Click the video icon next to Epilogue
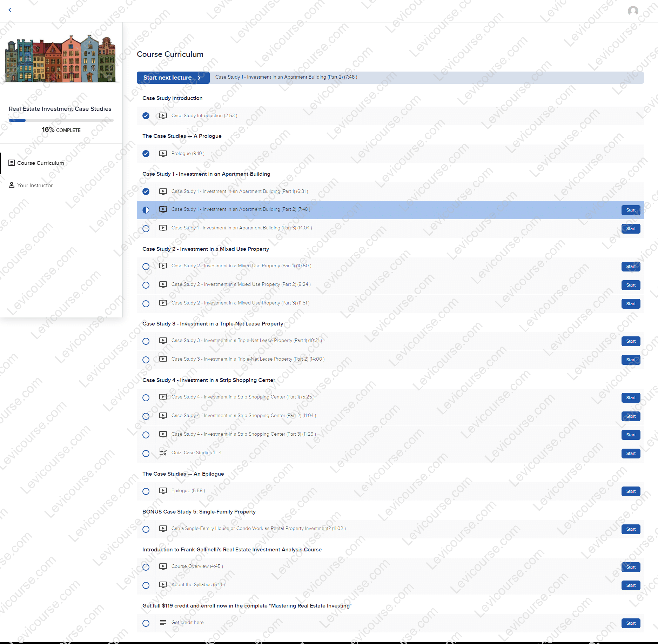The width and height of the screenshot is (658, 644). [163, 491]
